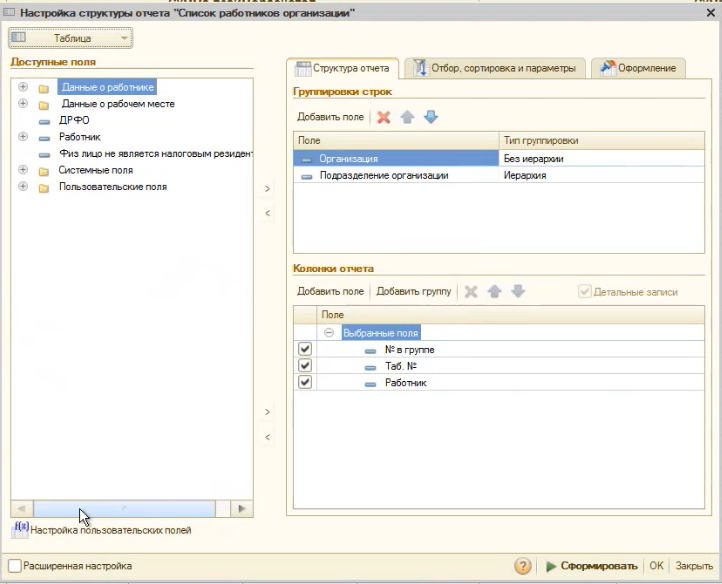Enable Расширенная настройка checkbox
This screenshot has height=584, width=722.
pos(15,566)
